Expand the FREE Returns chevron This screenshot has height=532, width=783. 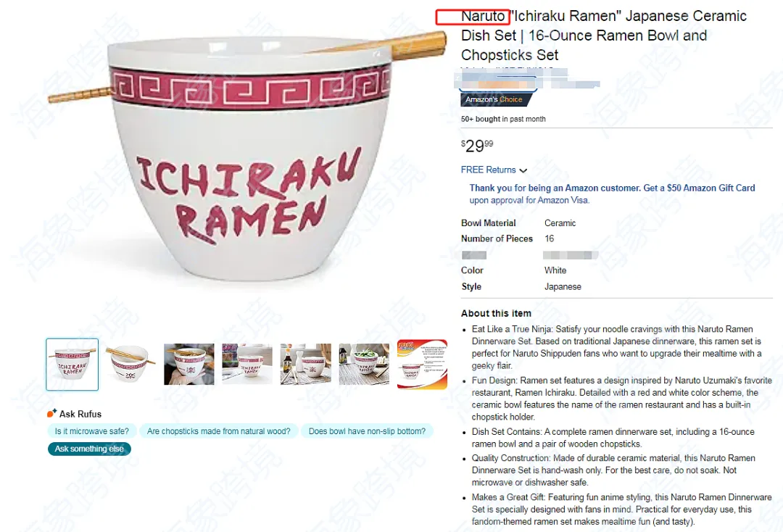pyautogui.click(x=523, y=170)
